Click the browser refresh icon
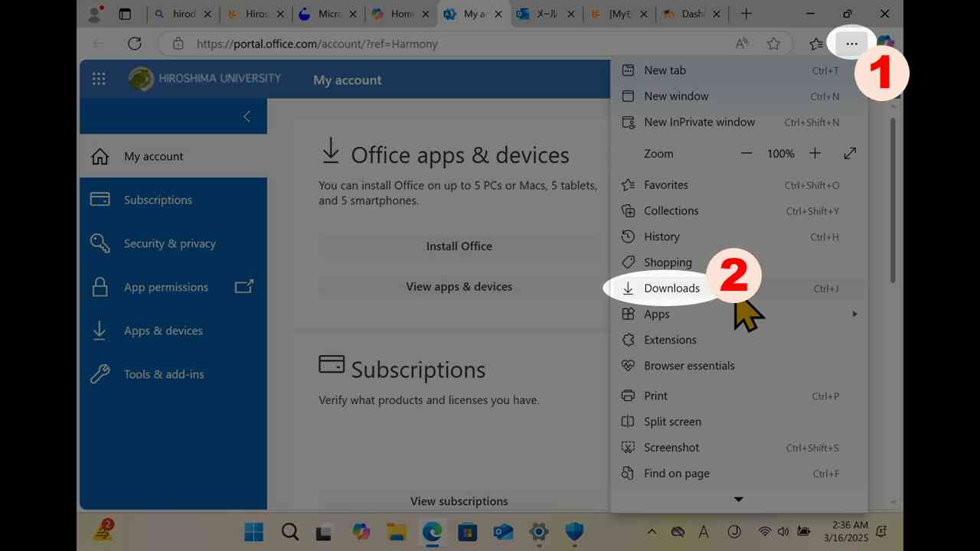The image size is (980, 551). [135, 44]
